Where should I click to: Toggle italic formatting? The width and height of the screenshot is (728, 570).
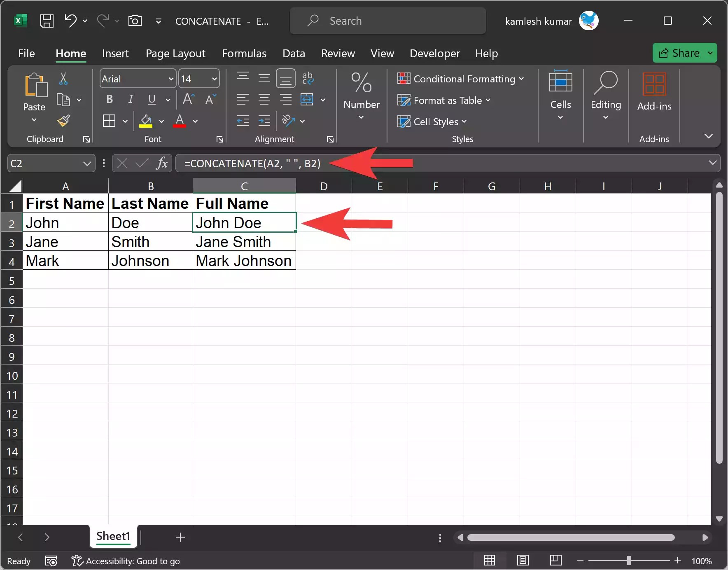[x=130, y=99]
